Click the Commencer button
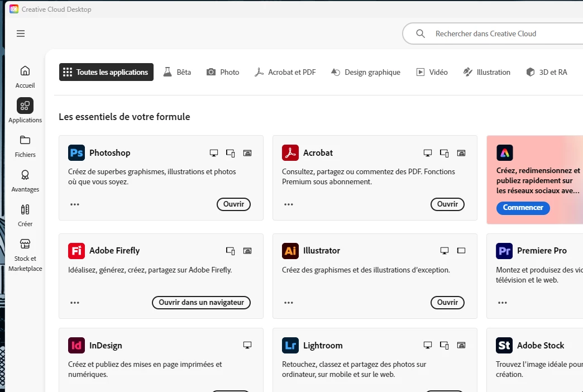This screenshot has height=392, width=583. [523, 208]
